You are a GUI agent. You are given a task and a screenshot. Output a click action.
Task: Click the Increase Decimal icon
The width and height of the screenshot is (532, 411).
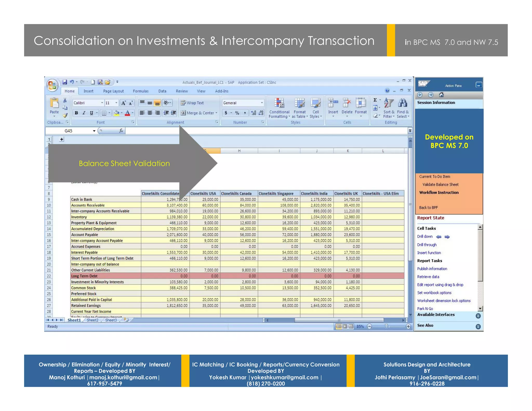(254, 113)
